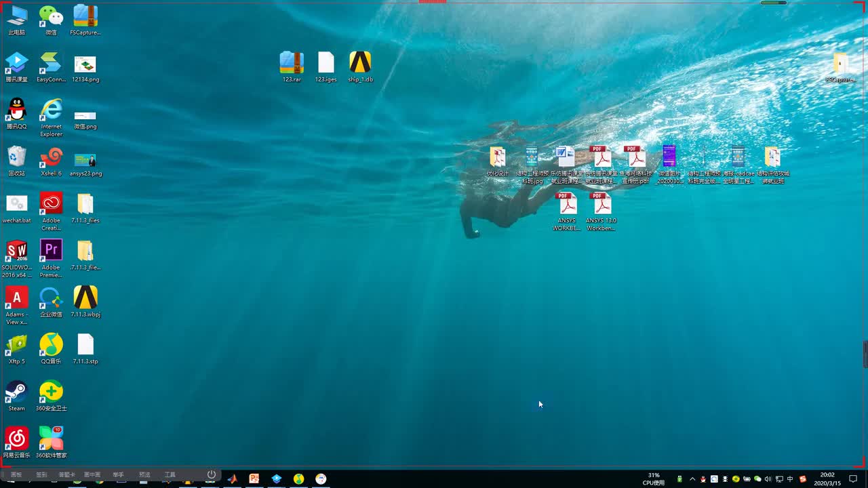Select the ship_1.db ANSYS file

(x=360, y=67)
